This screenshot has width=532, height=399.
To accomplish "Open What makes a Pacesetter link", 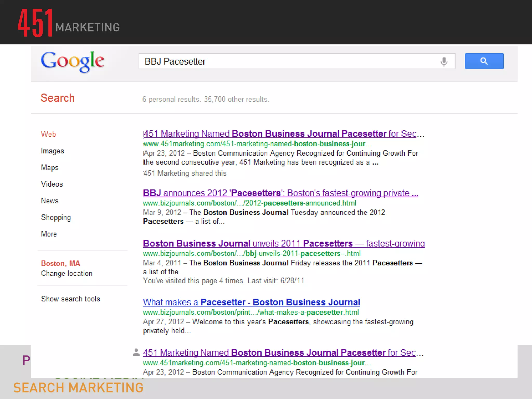I will click(x=251, y=302).
